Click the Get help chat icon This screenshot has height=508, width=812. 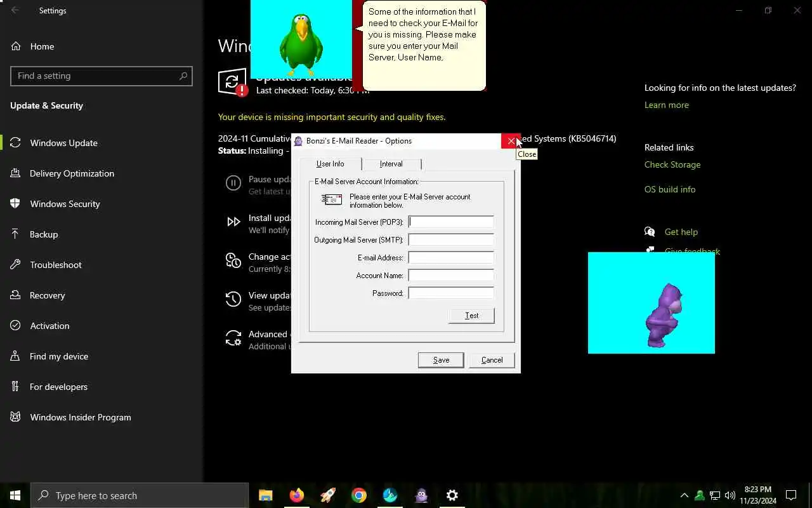[x=650, y=232]
